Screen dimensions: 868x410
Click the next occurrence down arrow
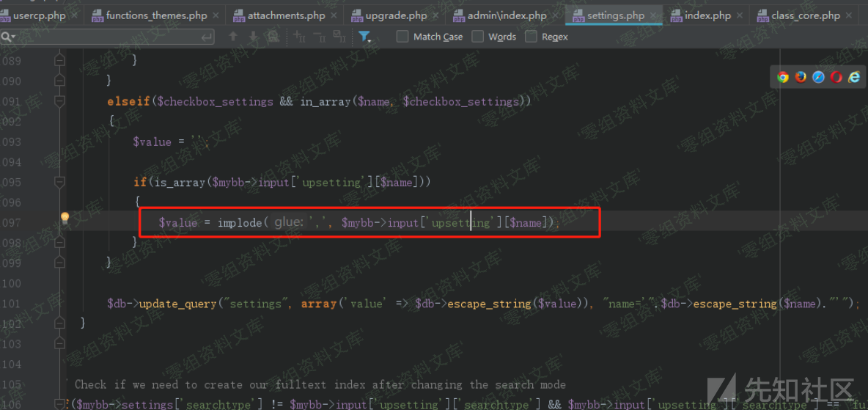tap(253, 37)
